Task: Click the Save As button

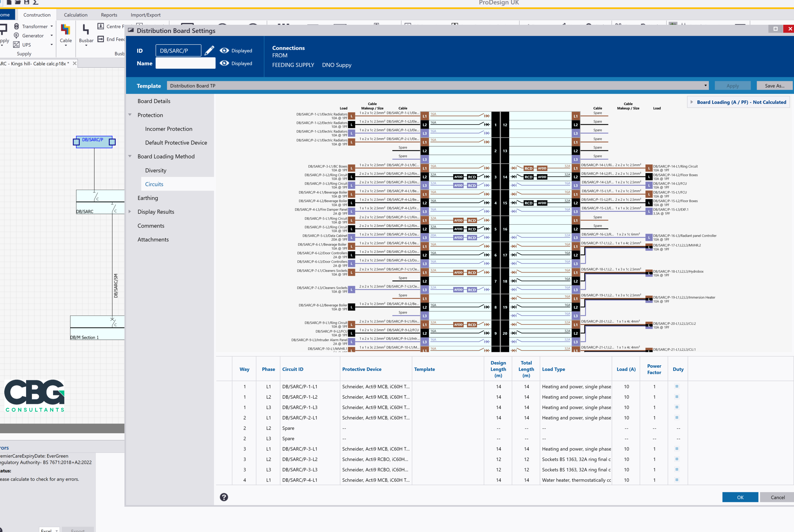Action: [774, 85]
